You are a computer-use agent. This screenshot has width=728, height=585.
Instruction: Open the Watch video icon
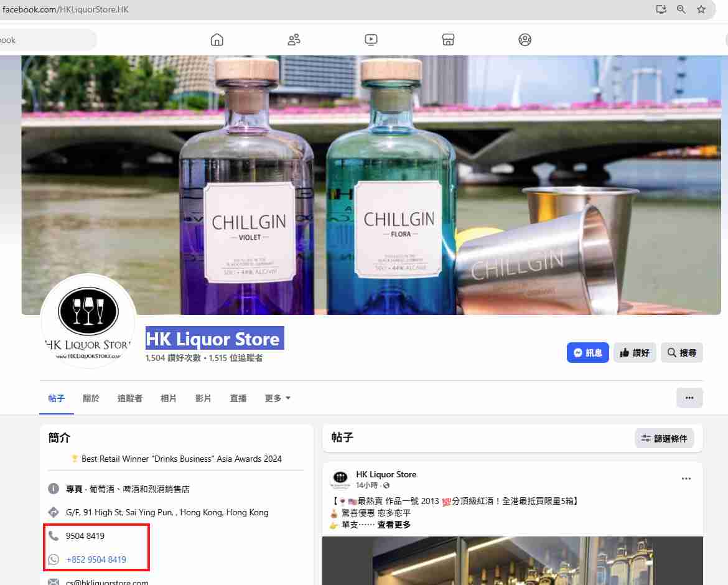(371, 40)
